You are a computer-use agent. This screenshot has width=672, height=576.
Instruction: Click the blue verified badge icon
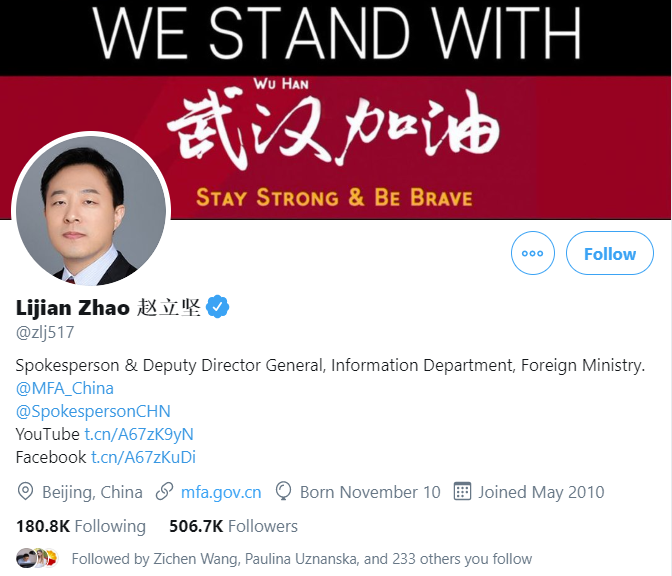click(x=218, y=307)
